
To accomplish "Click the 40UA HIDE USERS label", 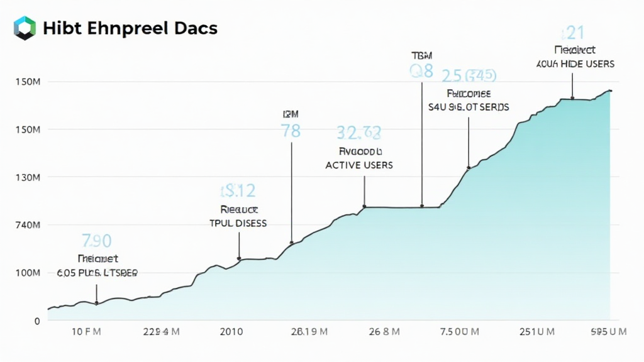I will click(x=575, y=64).
